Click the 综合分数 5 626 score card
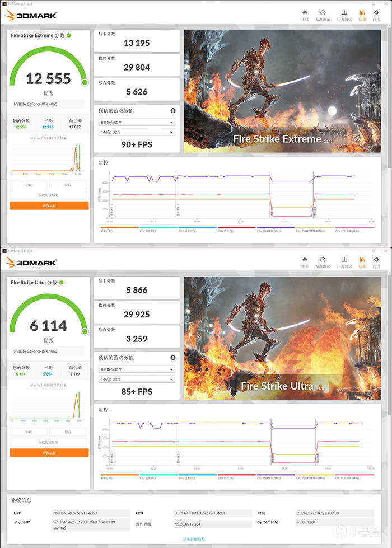The image size is (392, 548). click(137, 90)
